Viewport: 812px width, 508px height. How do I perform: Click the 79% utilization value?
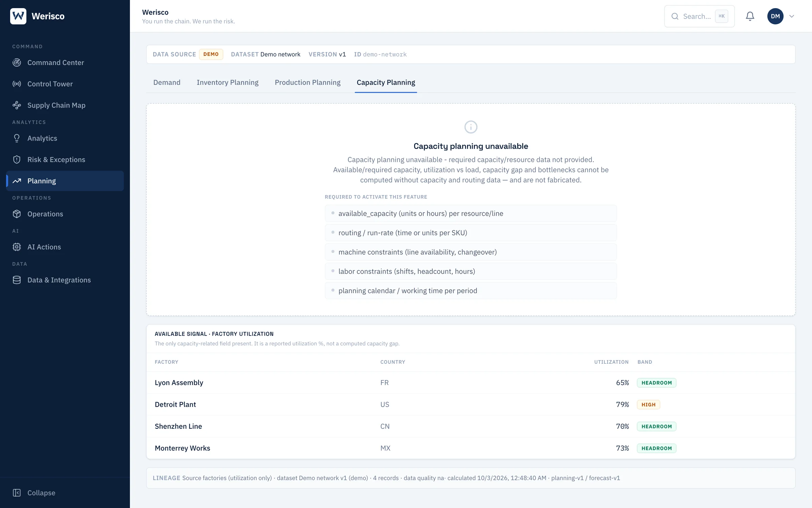click(x=622, y=404)
